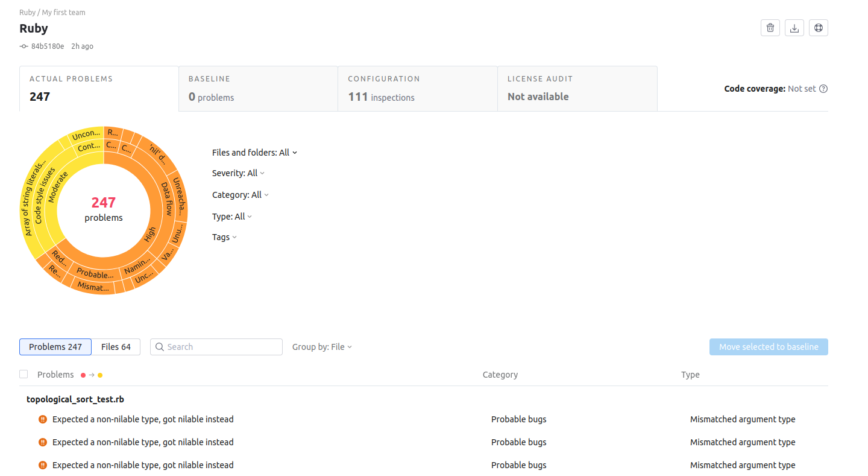Click the My first team breadcrumb link
868x476 pixels.
click(63, 12)
